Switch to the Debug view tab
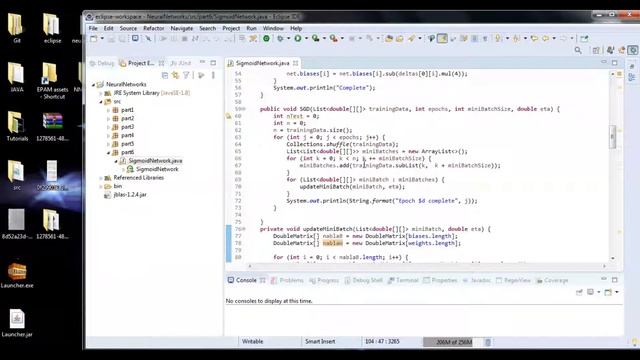This screenshot has height=360, width=640. pos(102,63)
